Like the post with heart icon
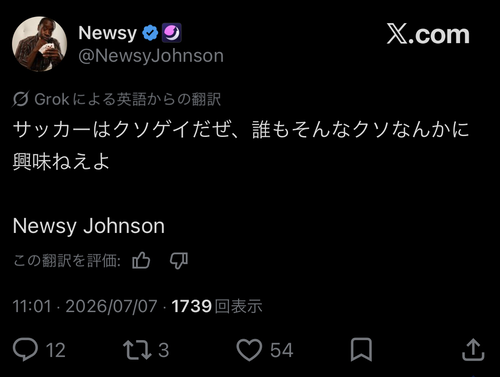500x377 pixels. 249,350
